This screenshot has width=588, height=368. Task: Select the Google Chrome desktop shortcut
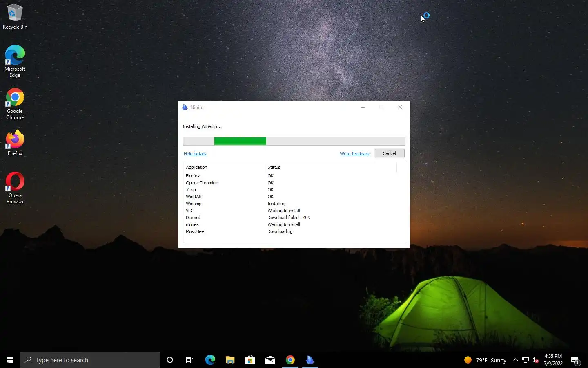[15, 104]
